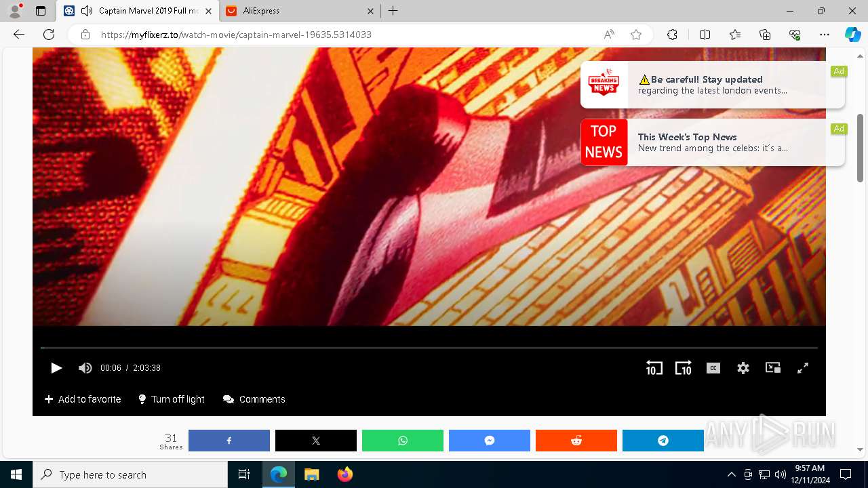Click taskbar search box

130,474
